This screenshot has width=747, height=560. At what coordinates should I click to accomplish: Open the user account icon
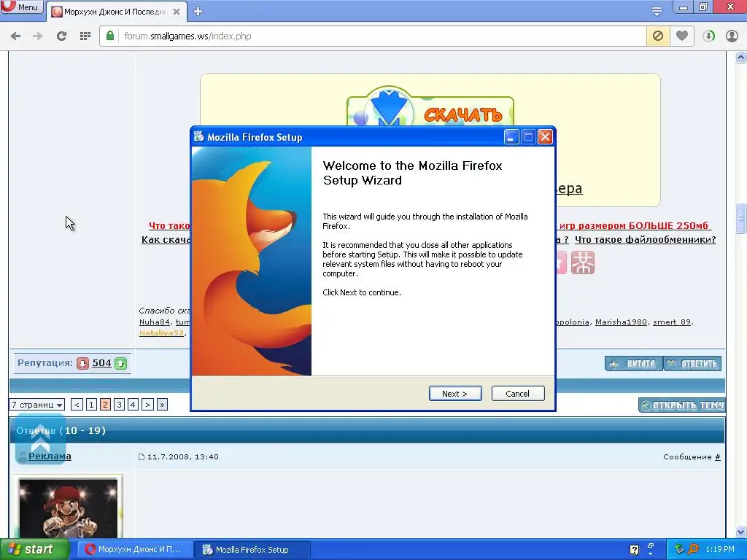pyautogui.click(x=732, y=36)
